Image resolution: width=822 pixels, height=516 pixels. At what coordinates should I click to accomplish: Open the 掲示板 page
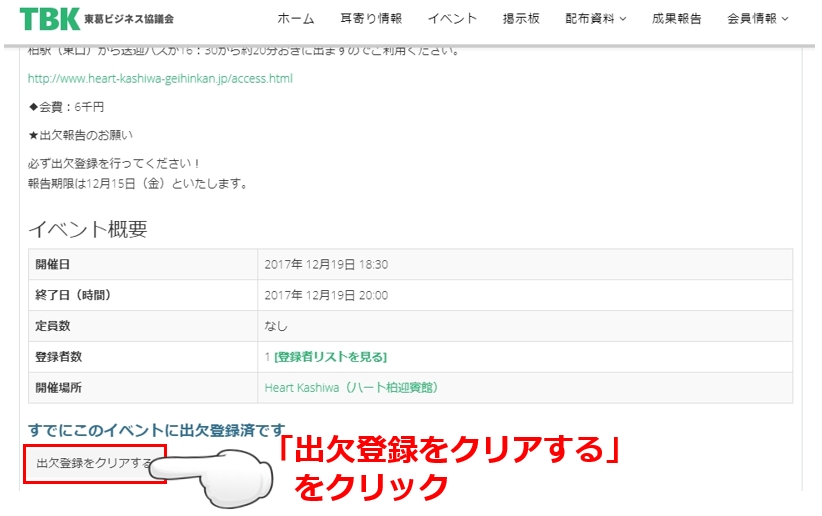[521, 19]
